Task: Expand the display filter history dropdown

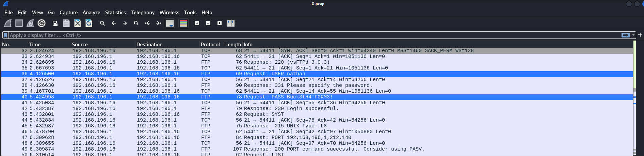Action: click(x=633, y=35)
